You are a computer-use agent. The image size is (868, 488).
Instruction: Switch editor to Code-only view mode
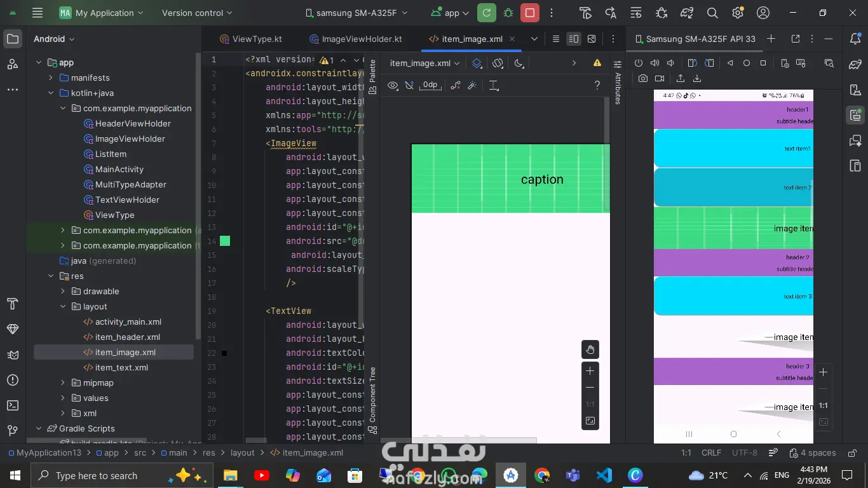[556, 39]
